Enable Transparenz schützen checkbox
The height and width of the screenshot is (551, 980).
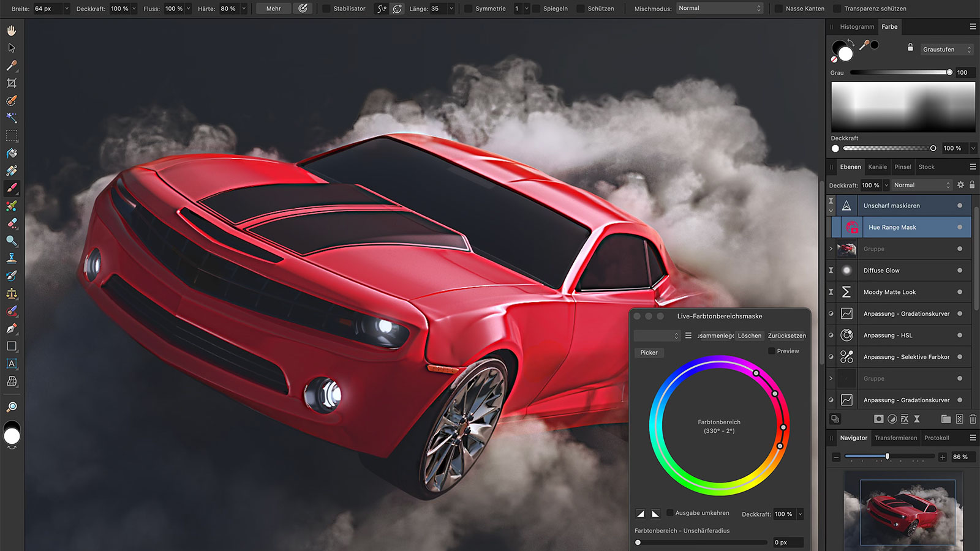coord(837,9)
